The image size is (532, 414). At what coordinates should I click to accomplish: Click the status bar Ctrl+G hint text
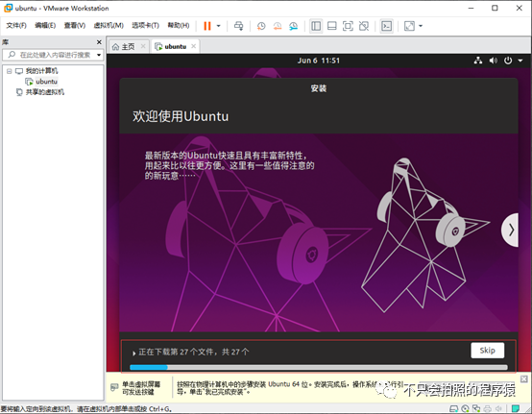[86, 409]
